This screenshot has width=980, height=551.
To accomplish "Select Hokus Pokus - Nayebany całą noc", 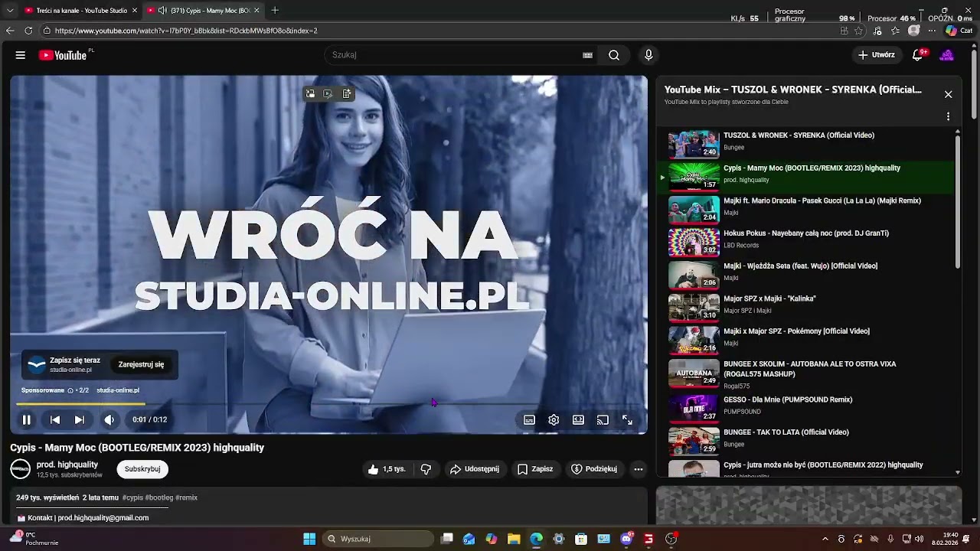I will (x=806, y=242).
